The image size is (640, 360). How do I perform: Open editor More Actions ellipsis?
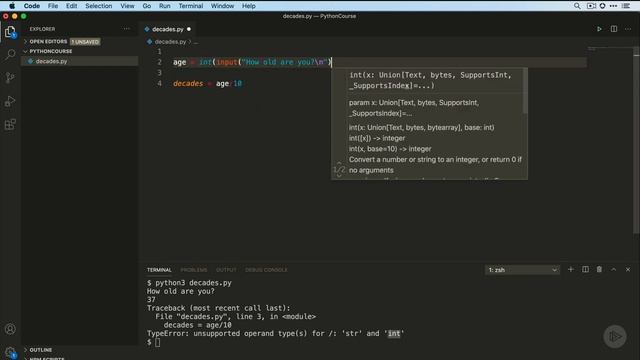(628, 29)
